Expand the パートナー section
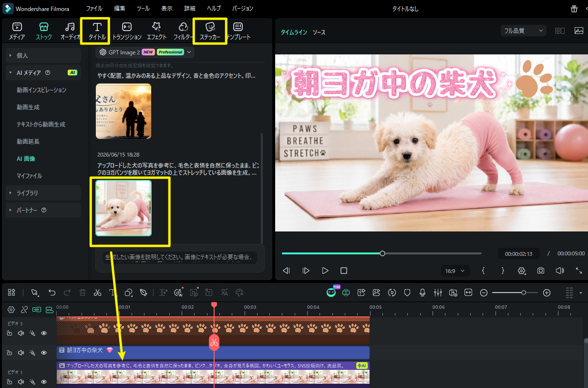Image resolution: width=588 pixels, height=388 pixels. point(42,210)
